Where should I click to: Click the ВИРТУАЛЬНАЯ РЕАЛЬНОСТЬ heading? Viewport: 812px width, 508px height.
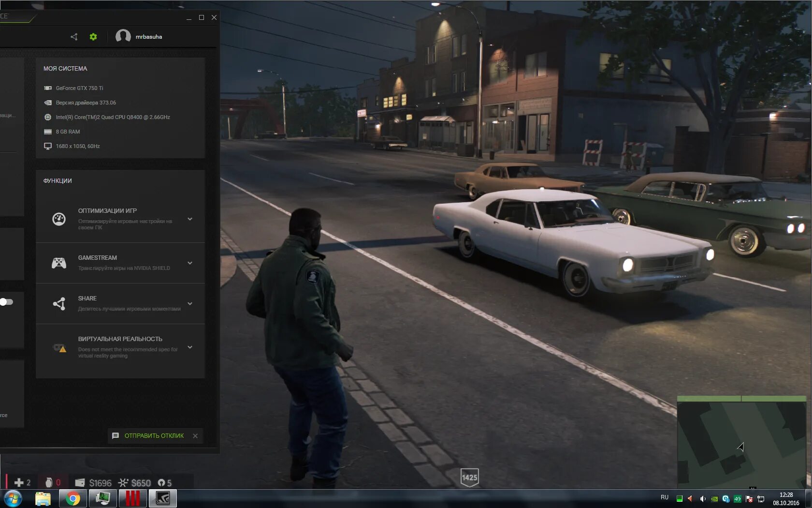[x=120, y=339]
